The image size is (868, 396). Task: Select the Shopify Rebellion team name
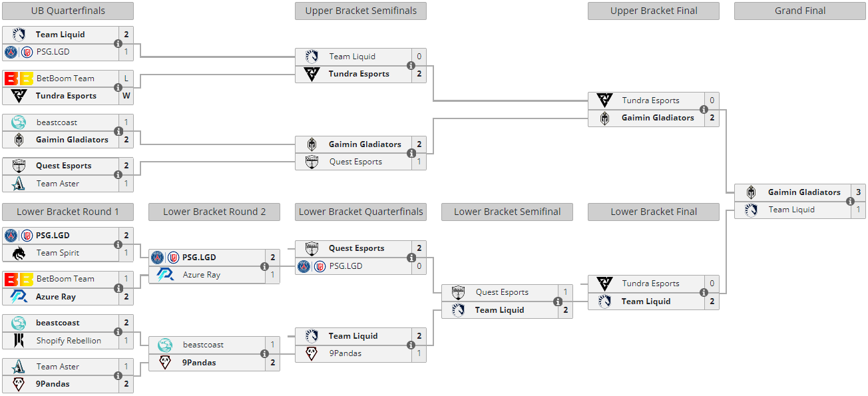click(x=69, y=341)
